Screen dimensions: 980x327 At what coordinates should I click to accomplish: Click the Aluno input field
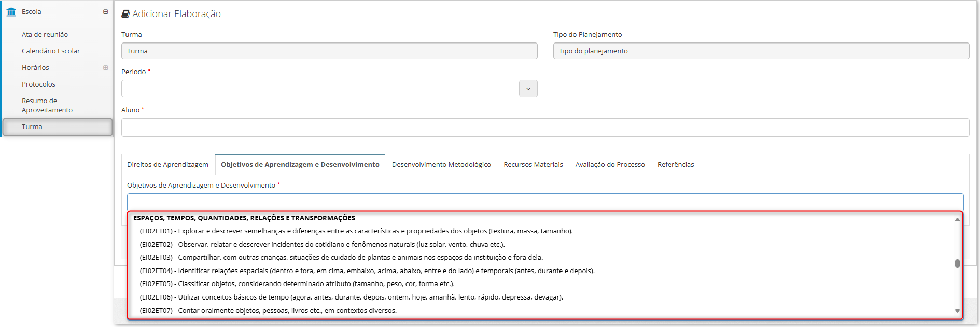click(x=545, y=127)
